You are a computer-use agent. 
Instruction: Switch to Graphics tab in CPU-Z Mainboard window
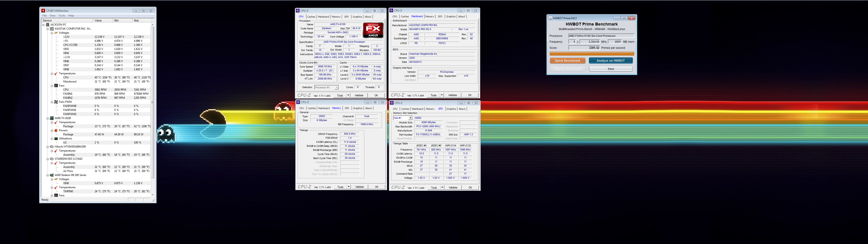click(451, 16)
